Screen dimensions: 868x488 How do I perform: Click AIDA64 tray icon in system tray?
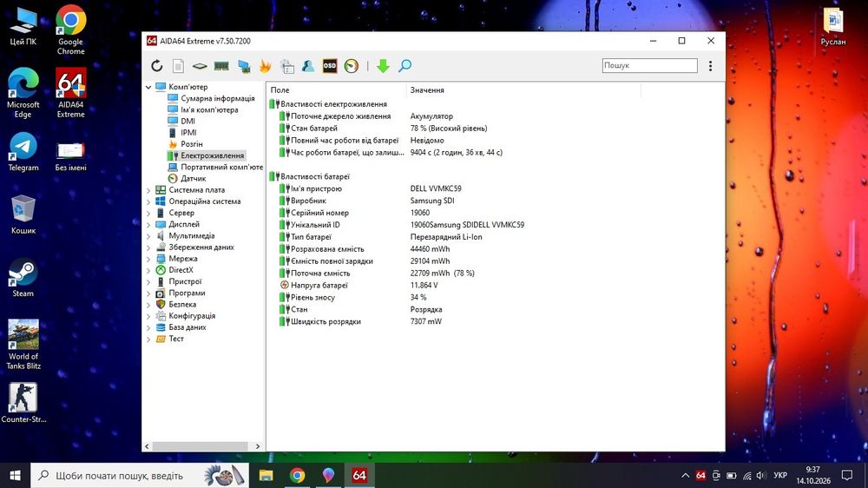point(700,475)
